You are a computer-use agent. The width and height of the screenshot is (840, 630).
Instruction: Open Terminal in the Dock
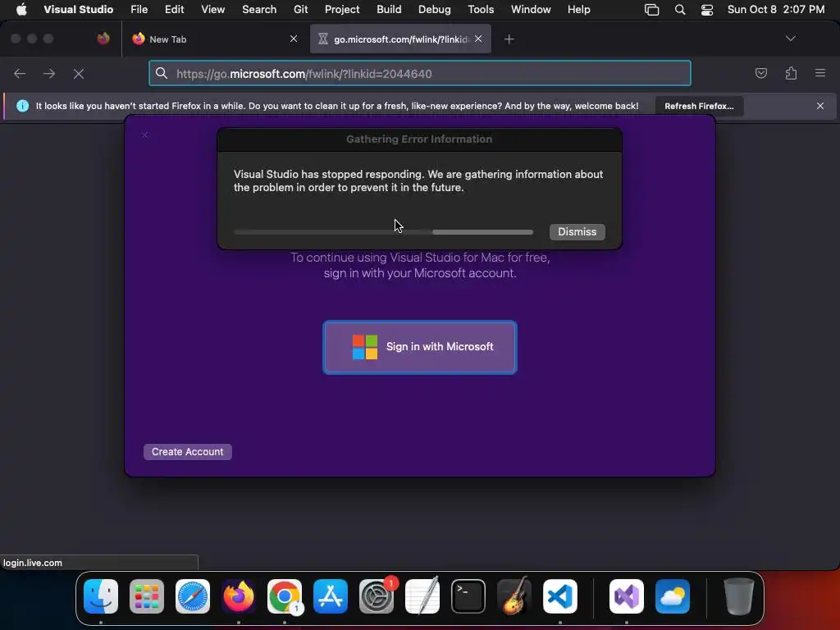tap(468, 596)
